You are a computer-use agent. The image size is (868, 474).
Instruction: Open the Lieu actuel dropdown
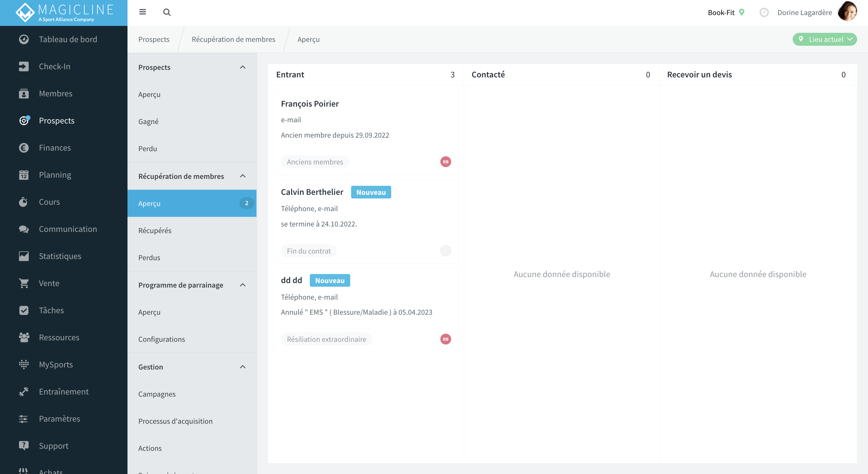(x=825, y=39)
